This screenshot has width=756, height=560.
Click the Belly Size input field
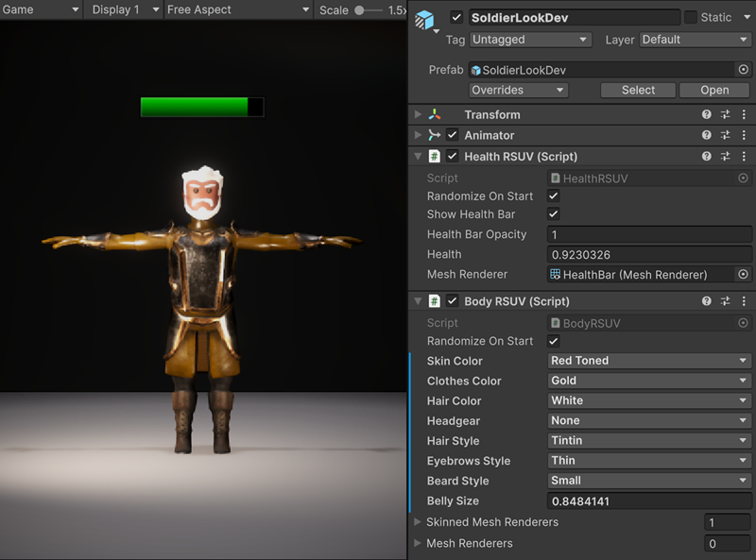click(648, 501)
